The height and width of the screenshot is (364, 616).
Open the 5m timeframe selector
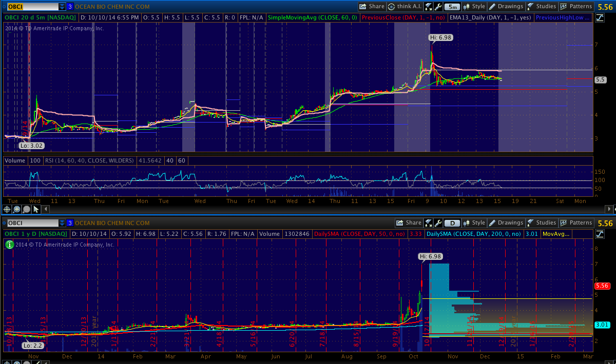[452, 7]
